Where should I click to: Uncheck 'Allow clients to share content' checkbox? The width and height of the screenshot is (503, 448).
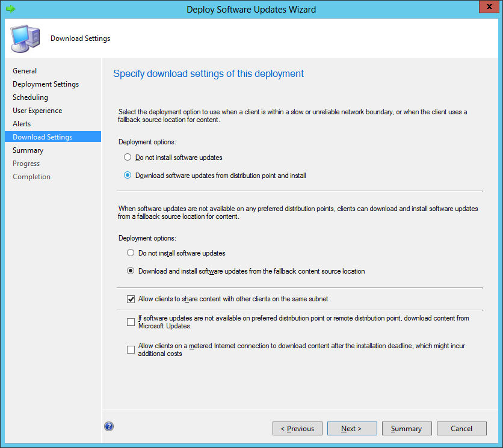pyautogui.click(x=131, y=299)
